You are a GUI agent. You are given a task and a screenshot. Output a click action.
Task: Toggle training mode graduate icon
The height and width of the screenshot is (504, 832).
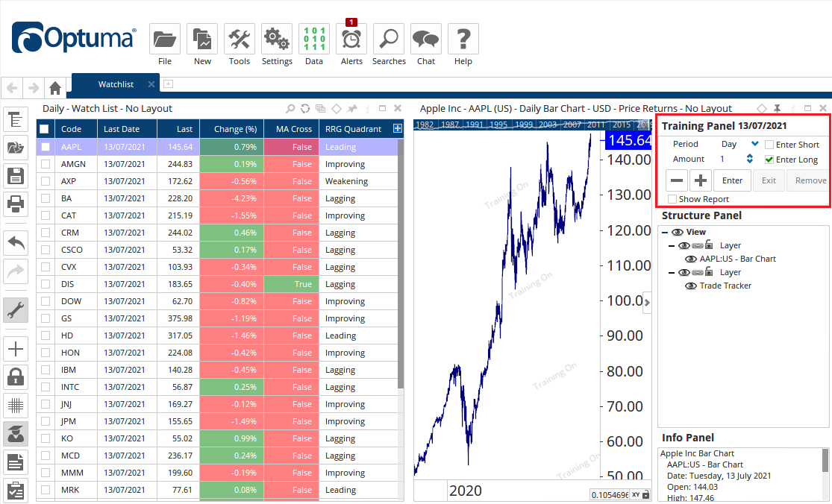[16, 434]
